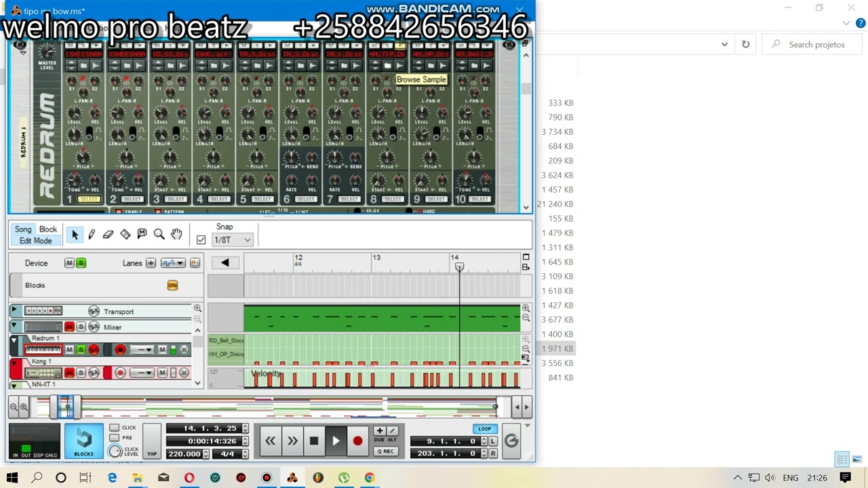Mute the Mixer track
This screenshot has height=488, width=868.
(x=69, y=327)
